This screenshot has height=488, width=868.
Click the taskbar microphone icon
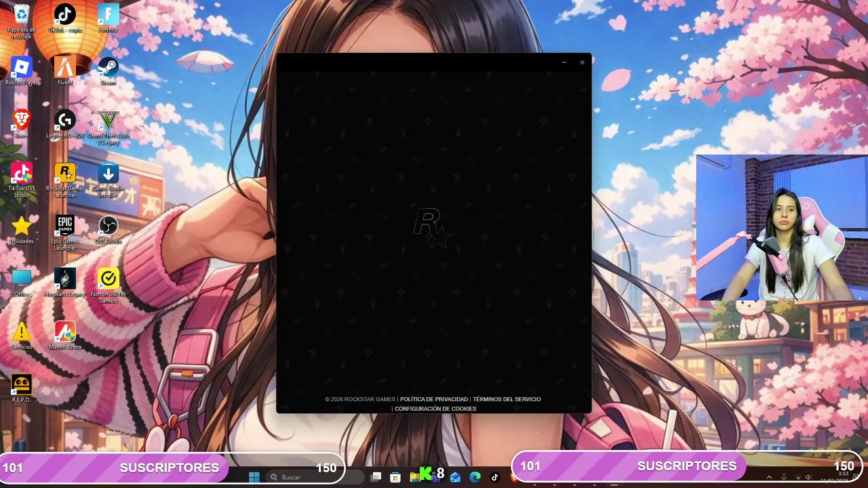783,478
